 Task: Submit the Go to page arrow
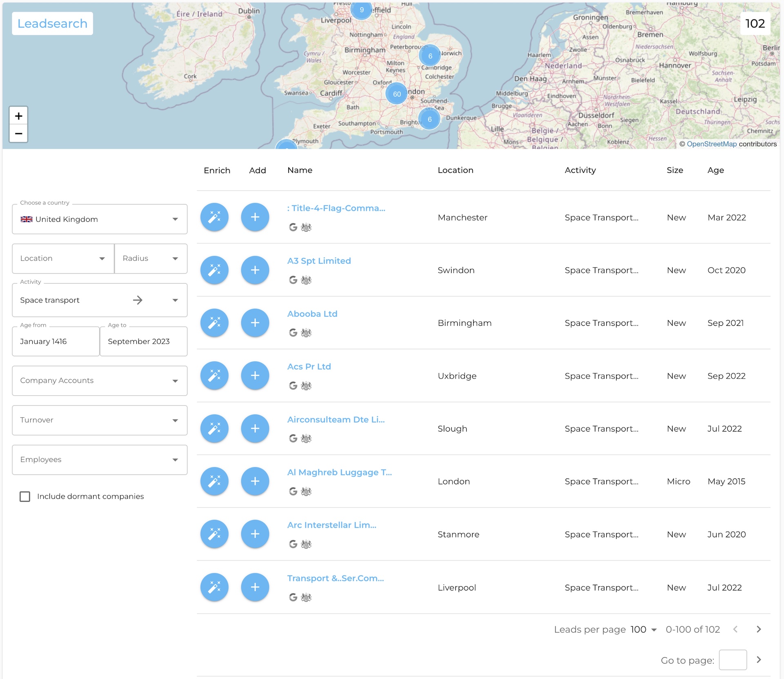tap(759, 660)
